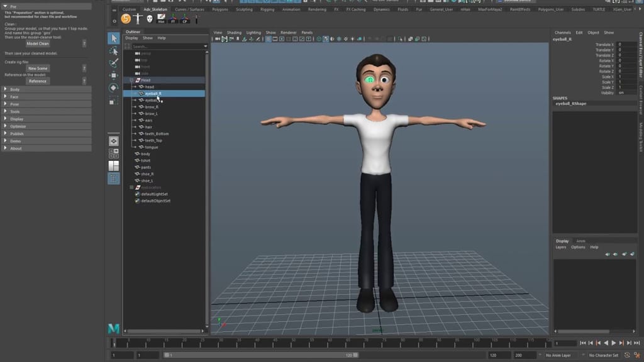Open the Outliner Display menu
The image size is (644, 362).
131,38
